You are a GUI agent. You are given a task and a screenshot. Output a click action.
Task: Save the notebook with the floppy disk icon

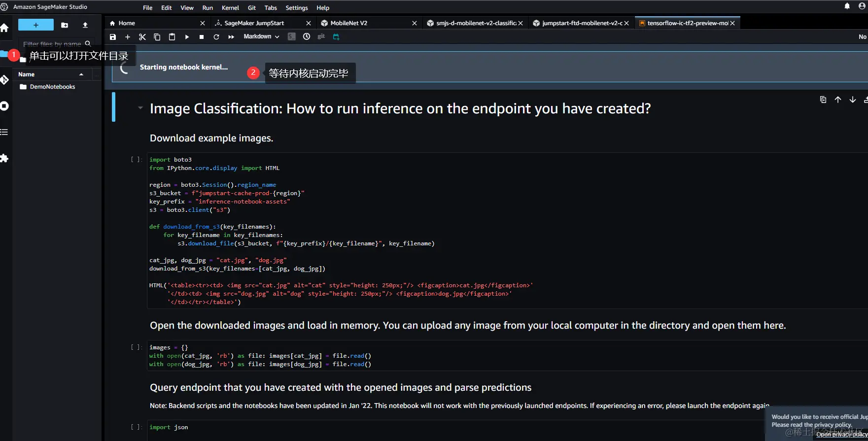point(113,37)
